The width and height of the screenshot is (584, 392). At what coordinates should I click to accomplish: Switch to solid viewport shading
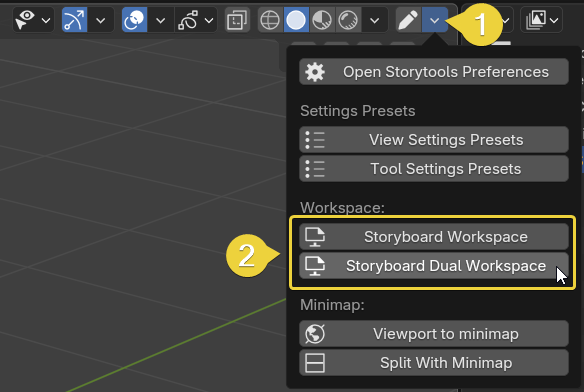pos(296,20)
